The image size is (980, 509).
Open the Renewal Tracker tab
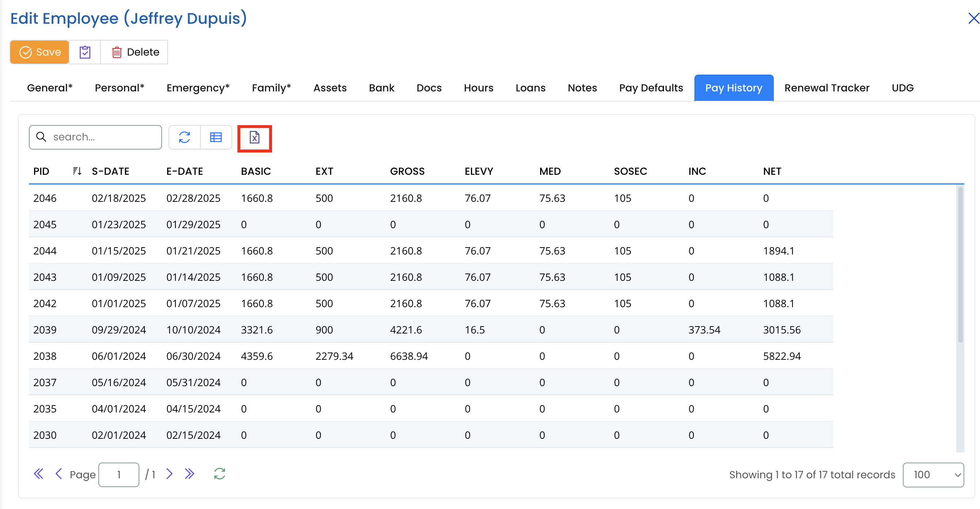(x=826, y=88)
